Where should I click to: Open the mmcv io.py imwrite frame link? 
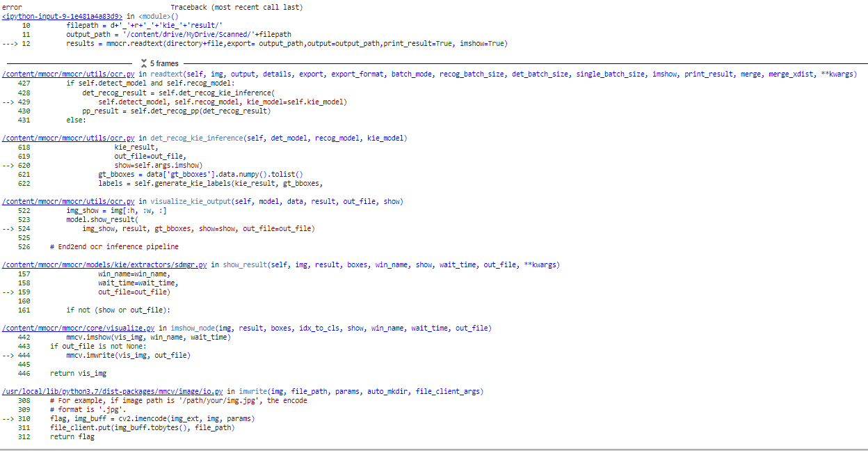113,391
